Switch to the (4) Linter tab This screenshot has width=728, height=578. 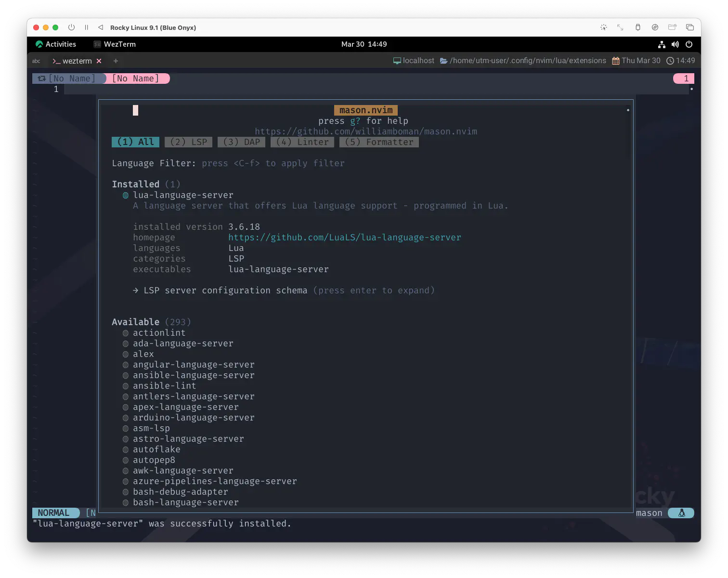(302, 142)
